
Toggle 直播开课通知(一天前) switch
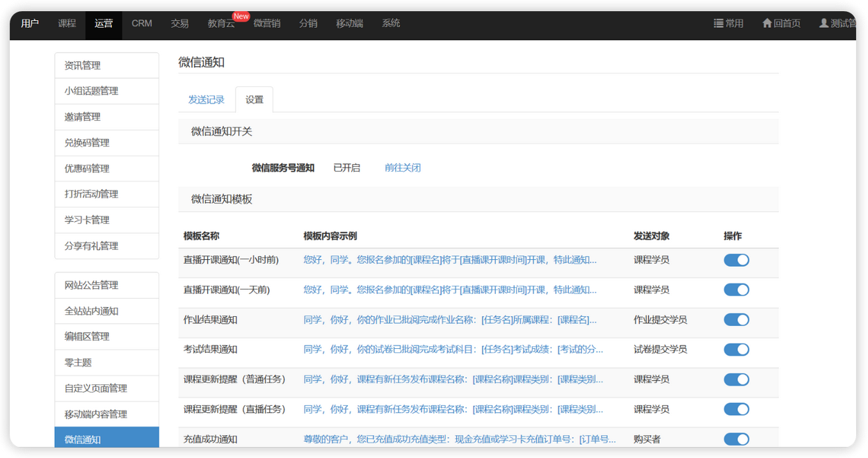coord(736,290)
